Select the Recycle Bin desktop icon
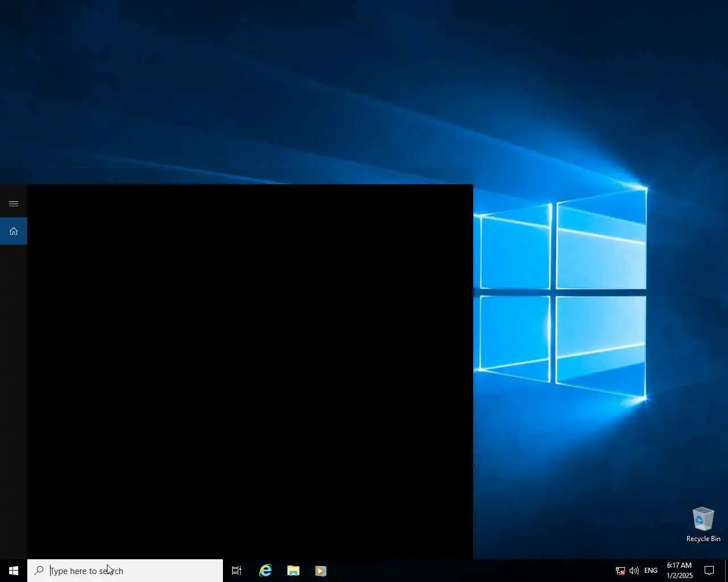 704,524
